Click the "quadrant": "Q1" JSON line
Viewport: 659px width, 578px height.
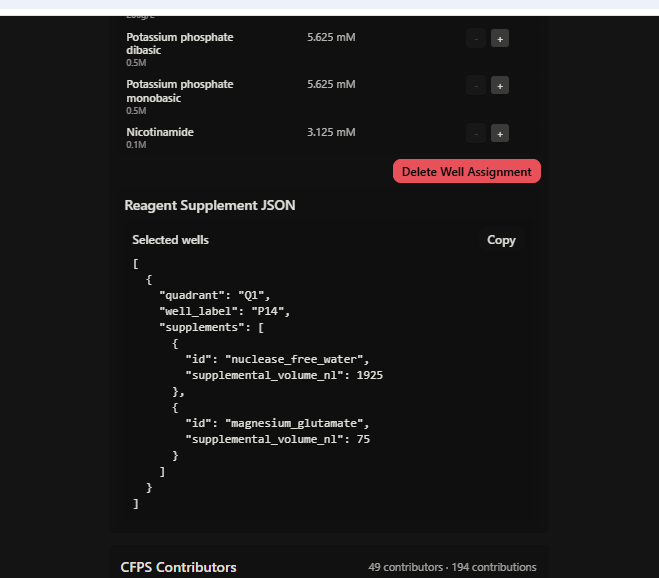point(214,295)
